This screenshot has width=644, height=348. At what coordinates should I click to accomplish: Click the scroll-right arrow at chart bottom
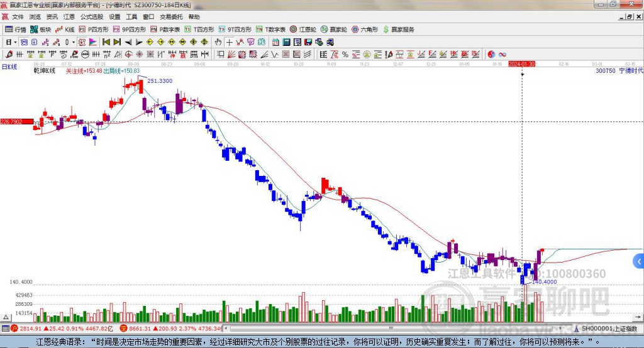(638, 317)
